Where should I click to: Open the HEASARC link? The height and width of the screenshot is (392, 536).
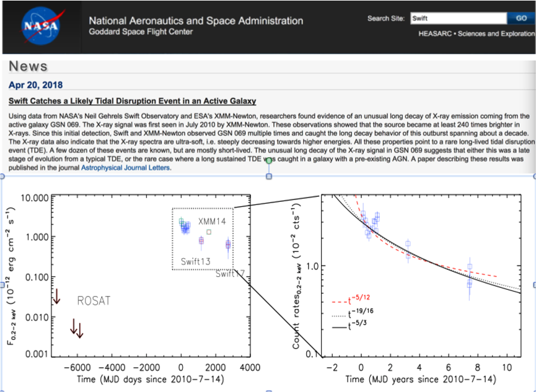[435, 34]
